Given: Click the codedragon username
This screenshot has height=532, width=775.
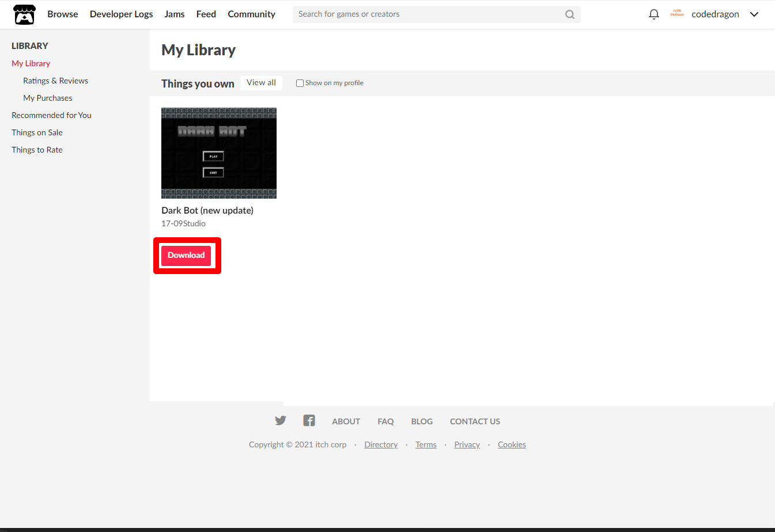Looking at the screenshot, I should click(x=715, y=14).
